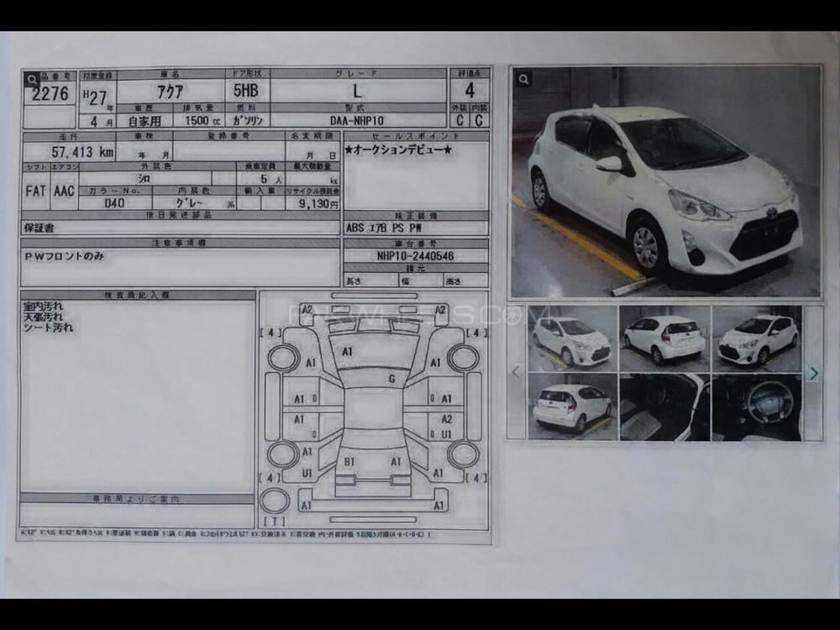Screen dimensions: 840x630
Task: Click the overall evaluation grade 4 box
Action: click(470, 91)
